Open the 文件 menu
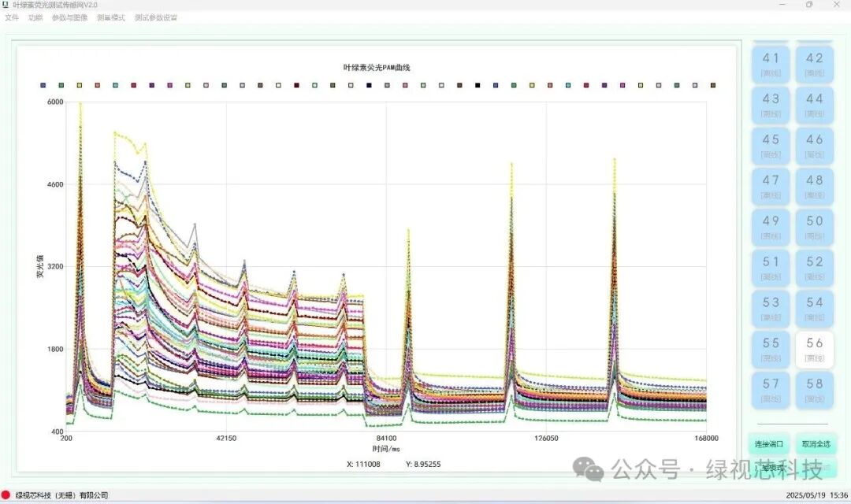851x504 pixels. click(x=12, y=17)
